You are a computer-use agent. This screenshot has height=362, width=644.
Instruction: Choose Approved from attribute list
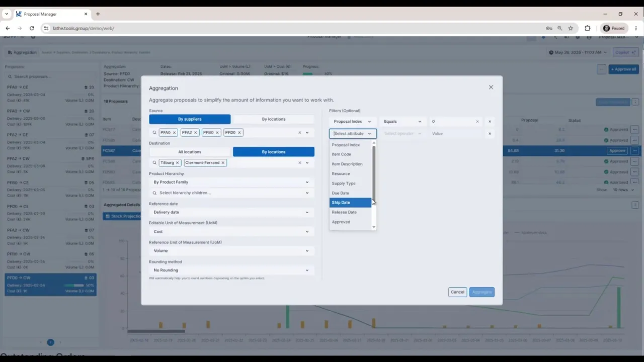350,222
